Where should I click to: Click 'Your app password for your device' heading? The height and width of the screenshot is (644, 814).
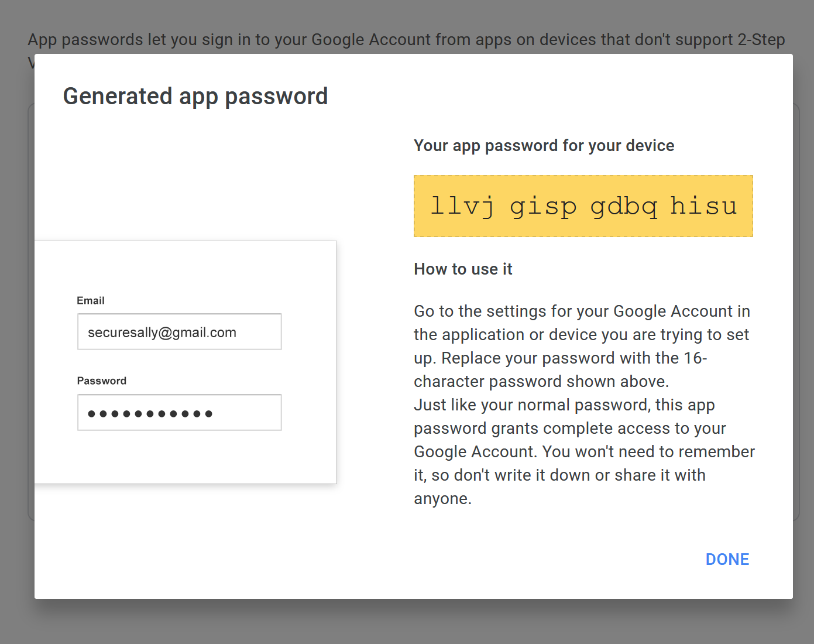[x=544, y=146]
